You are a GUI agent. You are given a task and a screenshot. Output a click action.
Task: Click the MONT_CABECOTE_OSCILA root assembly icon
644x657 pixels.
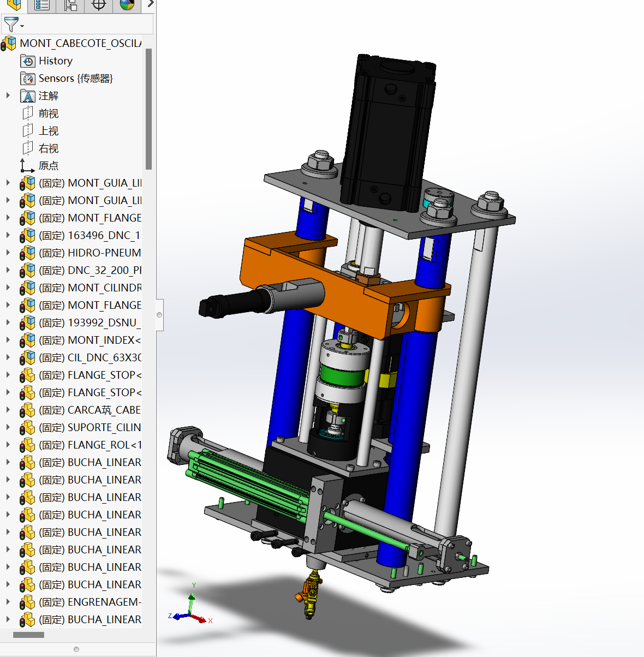point(9,43)
